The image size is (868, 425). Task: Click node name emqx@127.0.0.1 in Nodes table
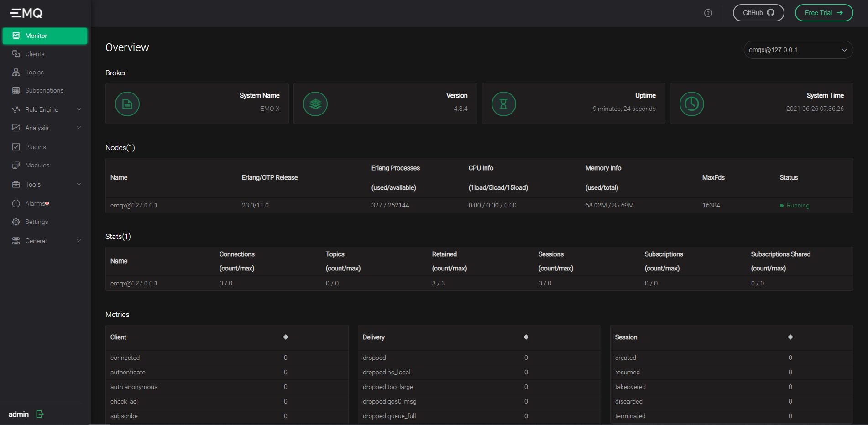(x=134, y=205)
